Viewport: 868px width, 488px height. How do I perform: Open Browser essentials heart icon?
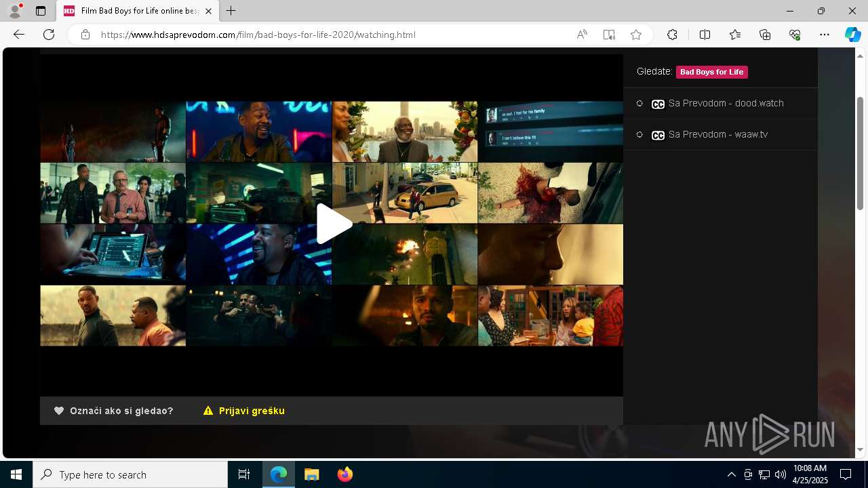click(x=795, y=35)
